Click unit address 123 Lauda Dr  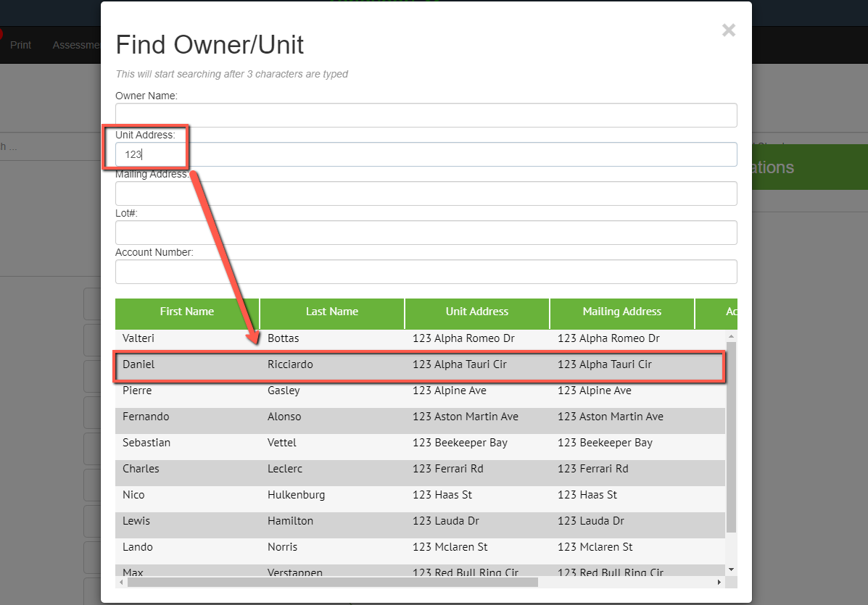(446, 520)
